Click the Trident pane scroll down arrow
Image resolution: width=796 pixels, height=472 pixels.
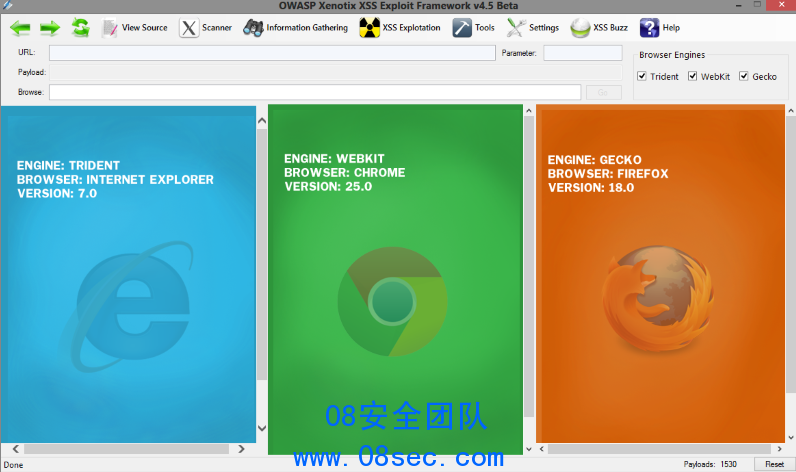(262, 428)
